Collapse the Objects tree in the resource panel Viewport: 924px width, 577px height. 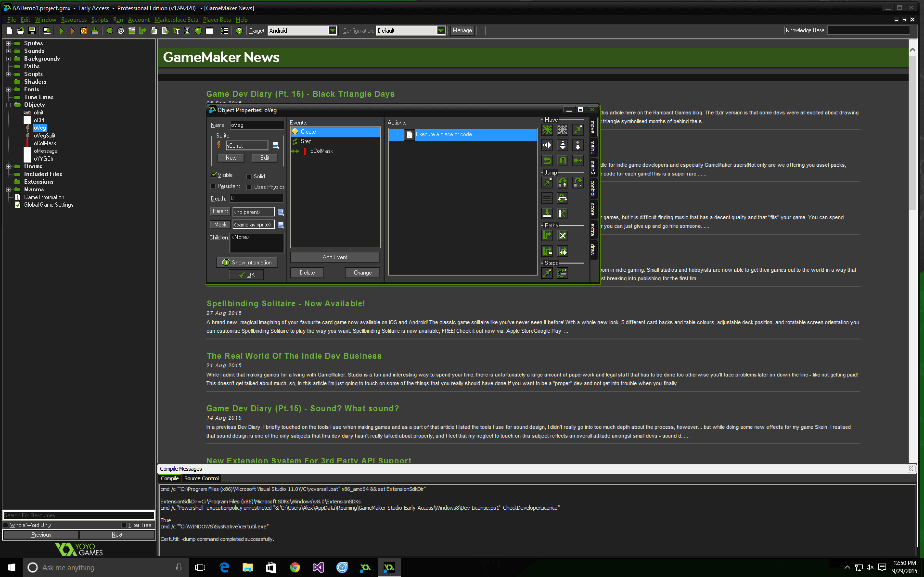pos(8,105)
